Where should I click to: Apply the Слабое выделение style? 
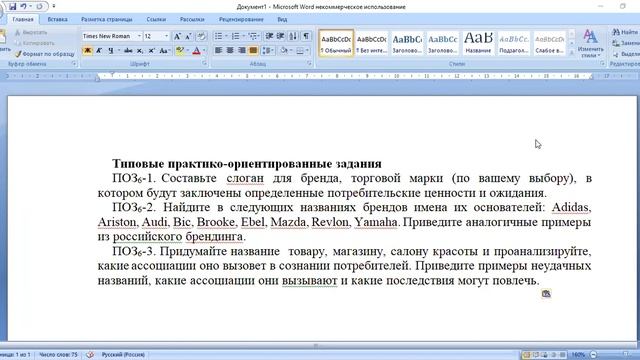tap(549, 43)
